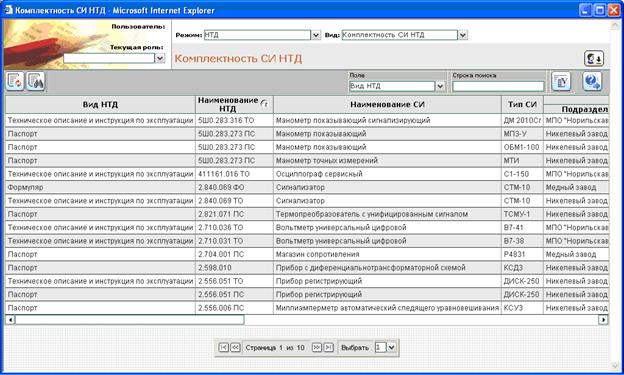The height and width of the screenshot is (375, 624).
Task: Click type cell В7-41
Action: click(x=522, y=227)
